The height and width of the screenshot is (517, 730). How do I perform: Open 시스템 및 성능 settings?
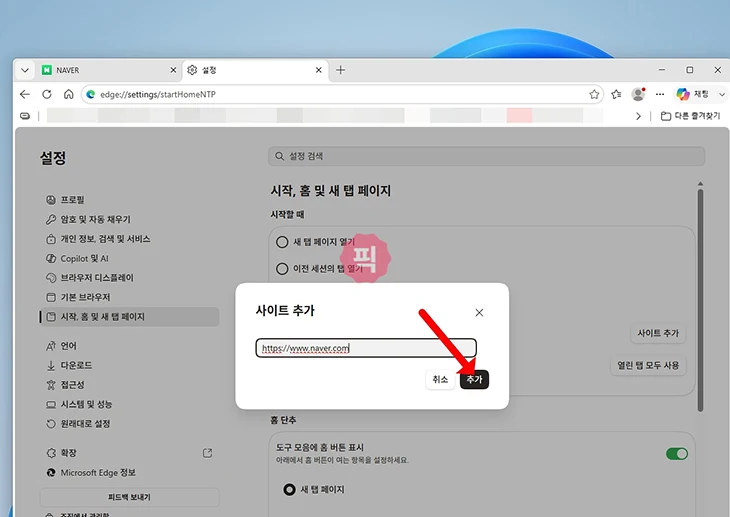tap(129, 404)
